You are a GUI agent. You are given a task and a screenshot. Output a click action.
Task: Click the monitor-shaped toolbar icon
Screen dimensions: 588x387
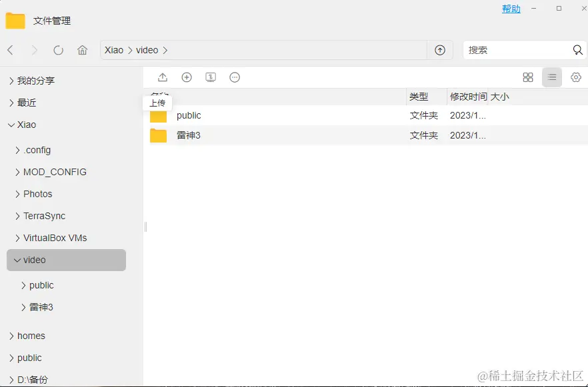(211, 77)
